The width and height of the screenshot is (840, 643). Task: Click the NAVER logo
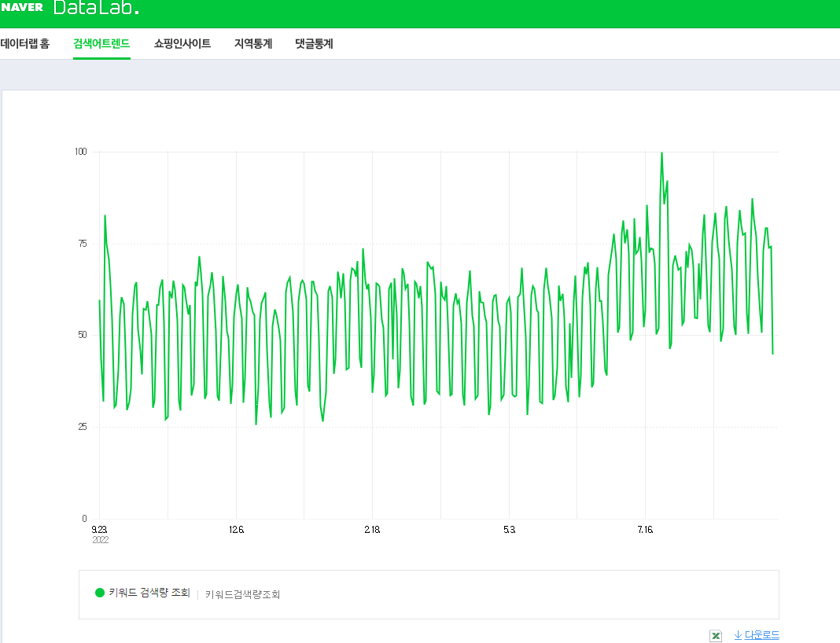click(x=22, y=8)
